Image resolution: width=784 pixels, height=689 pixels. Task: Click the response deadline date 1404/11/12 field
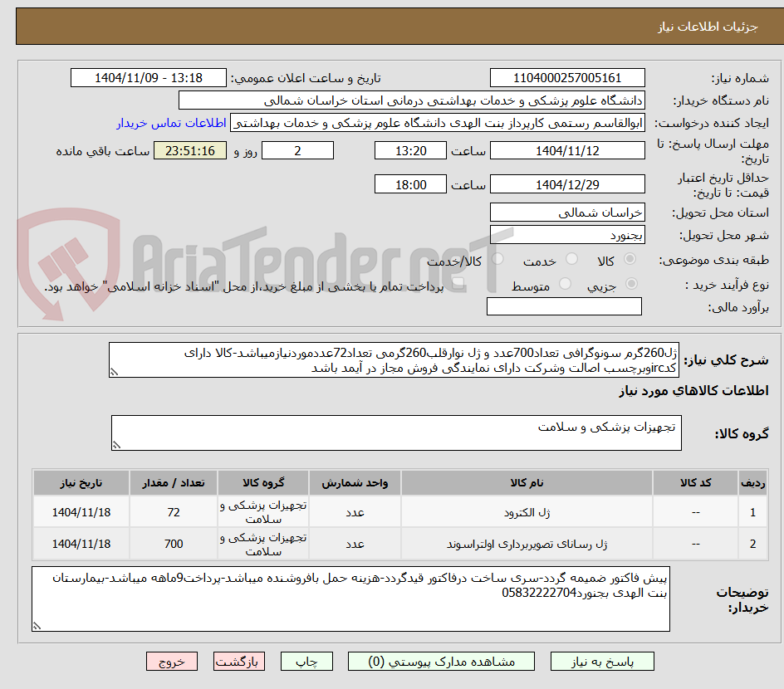pyautogui.click(x=567, y=150)
